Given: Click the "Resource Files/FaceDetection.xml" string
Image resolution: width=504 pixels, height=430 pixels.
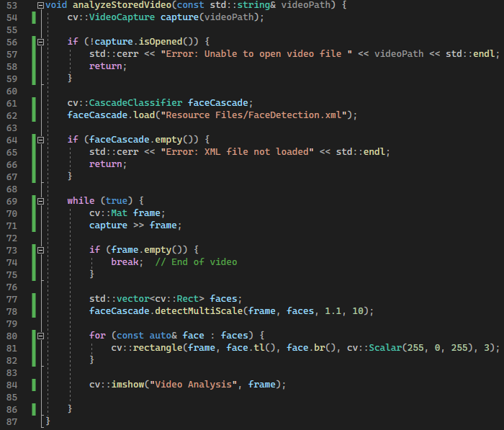Looking at the screenshot, I should [x=253, y=115].
